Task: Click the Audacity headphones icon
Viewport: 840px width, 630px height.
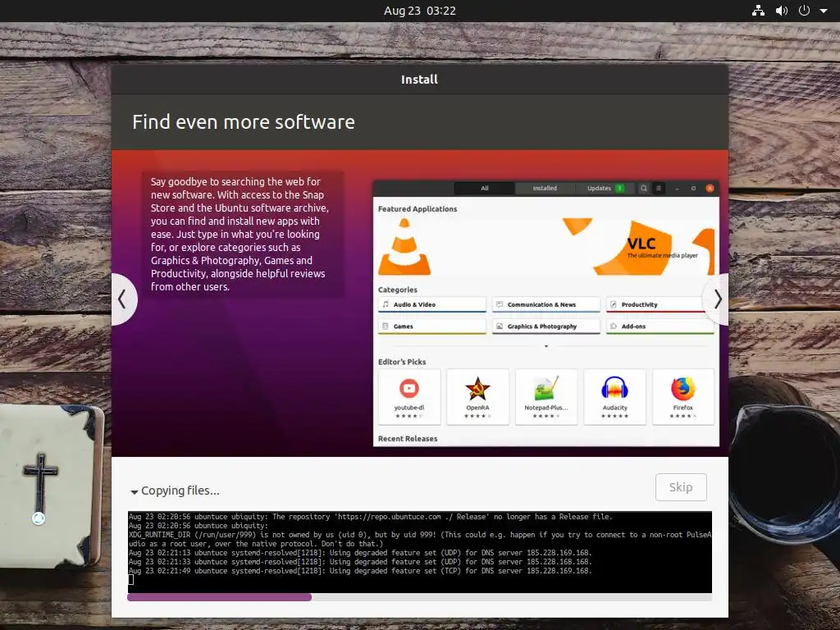Action: [614, 388]
